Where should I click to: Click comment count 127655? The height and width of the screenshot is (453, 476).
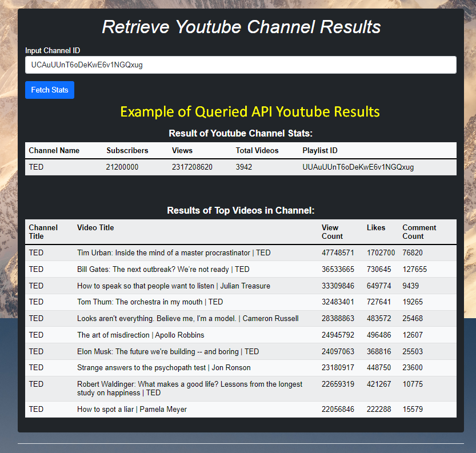pyautogui.click(x=415, y=269)
